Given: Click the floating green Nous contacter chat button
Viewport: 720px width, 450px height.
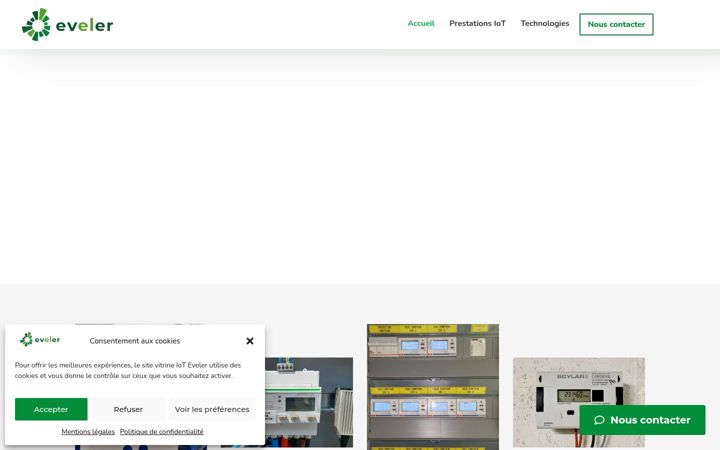Looking at the screenshot, I should 642,420.
